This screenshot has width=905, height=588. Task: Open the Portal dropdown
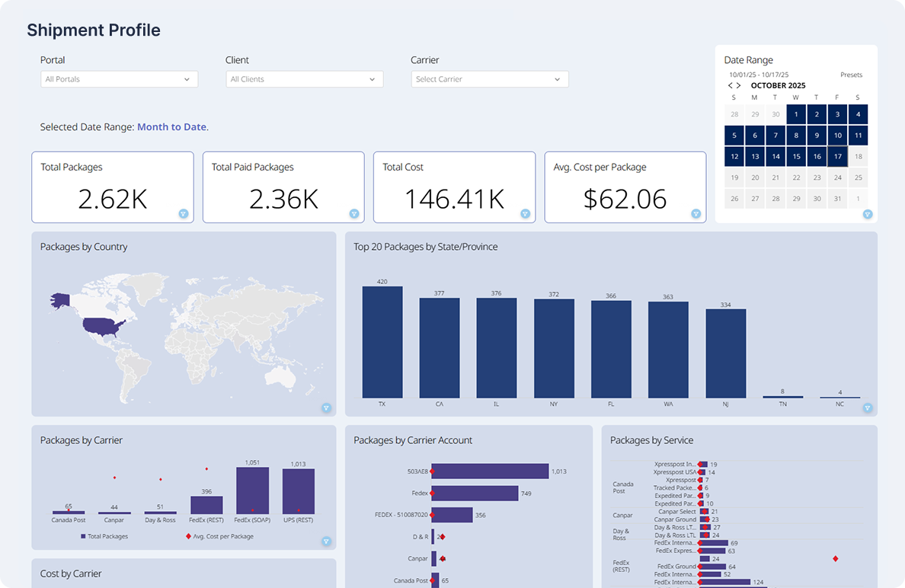[119, 79]
